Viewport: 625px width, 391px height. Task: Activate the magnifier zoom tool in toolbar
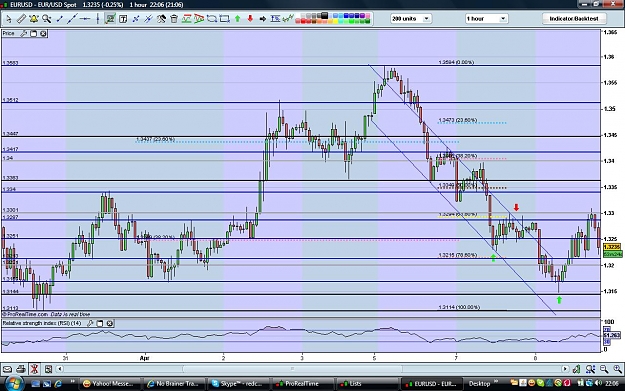click(x=47, y=19)
